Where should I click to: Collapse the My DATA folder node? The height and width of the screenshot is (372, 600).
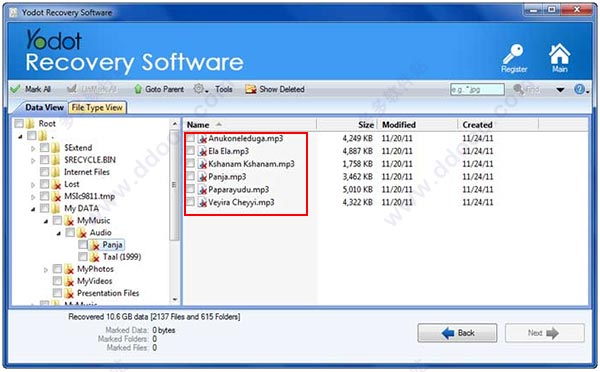33,209
